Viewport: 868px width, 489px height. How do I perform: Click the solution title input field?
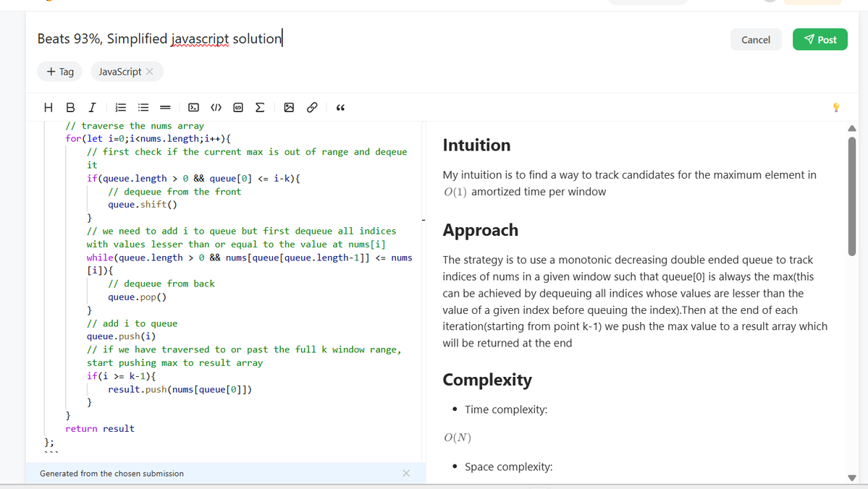376,39
